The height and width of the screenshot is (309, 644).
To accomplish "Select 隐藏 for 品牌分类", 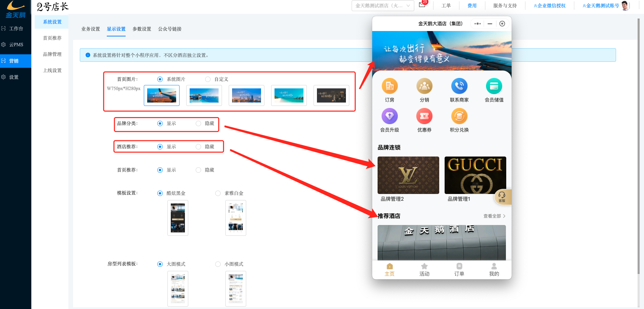I will [198, 123].
